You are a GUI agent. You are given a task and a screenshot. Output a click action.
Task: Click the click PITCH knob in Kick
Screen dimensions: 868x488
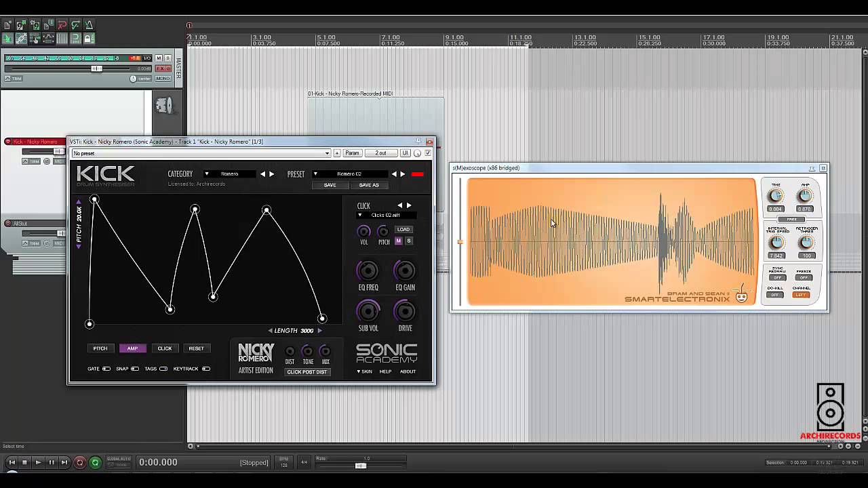point(383,231)
